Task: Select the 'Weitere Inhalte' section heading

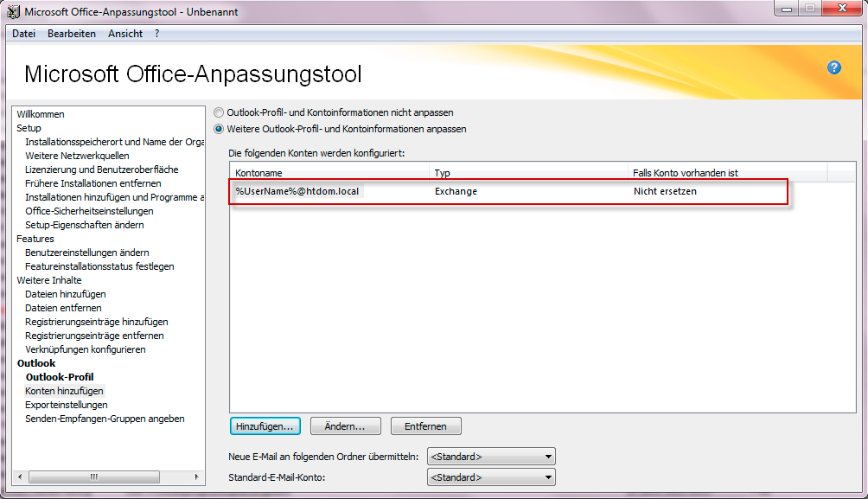Action: click(x=48, y=280)
